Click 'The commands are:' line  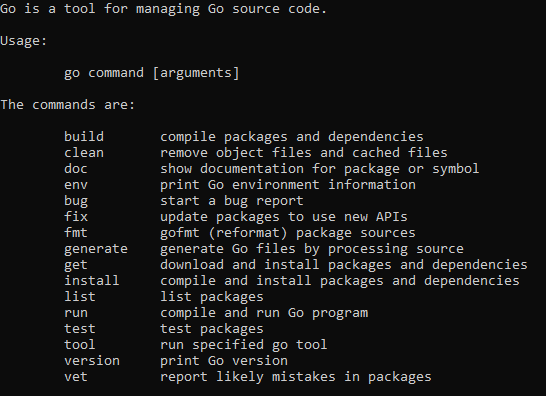tap(68, 104)
